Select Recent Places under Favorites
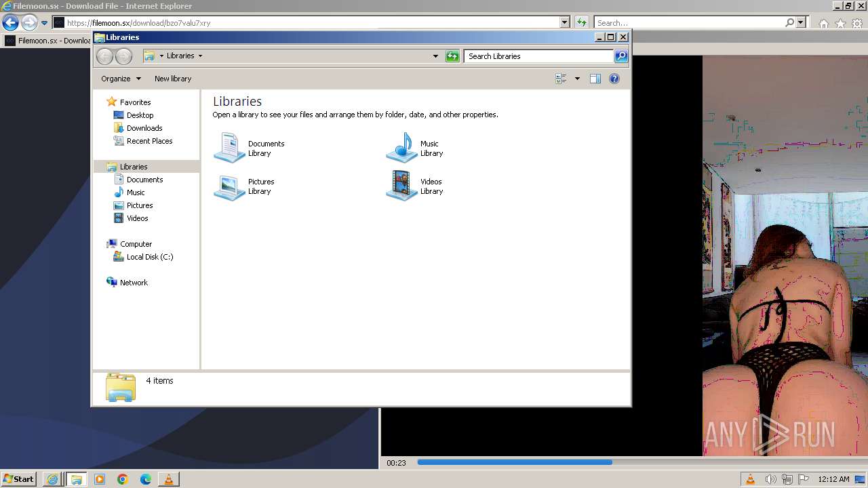Image resolution: width=868 pixels, height=488 pixels. tap(149, 141)
